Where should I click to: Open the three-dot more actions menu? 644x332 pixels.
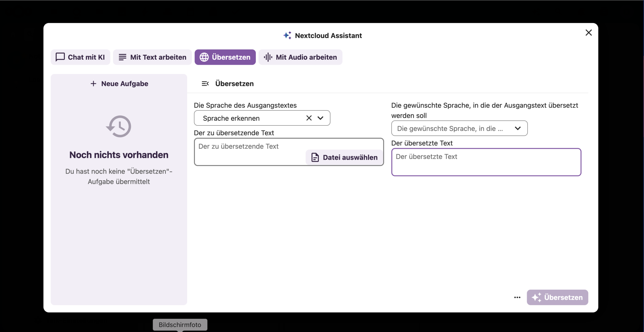tap(517, 297)
